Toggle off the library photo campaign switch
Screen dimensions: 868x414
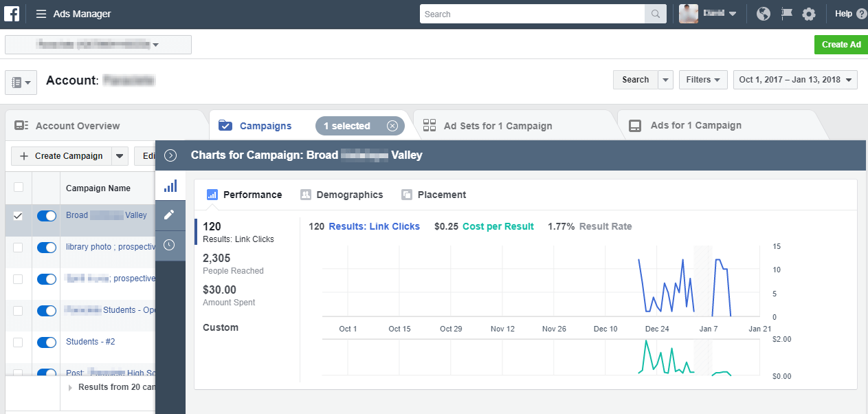(x=47, y=248)
